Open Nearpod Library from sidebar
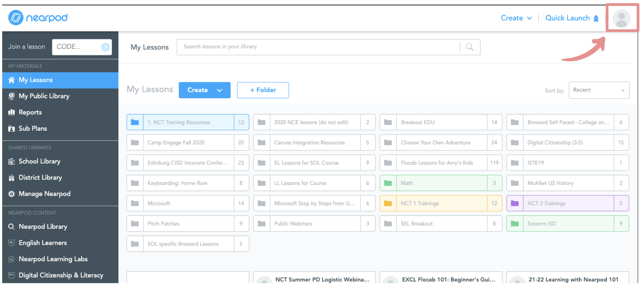 (42, 227)
